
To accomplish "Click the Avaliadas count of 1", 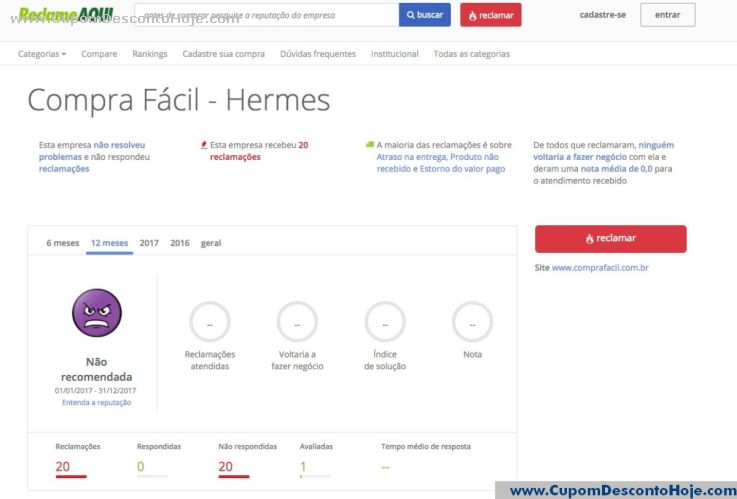I will click(303, 467).
